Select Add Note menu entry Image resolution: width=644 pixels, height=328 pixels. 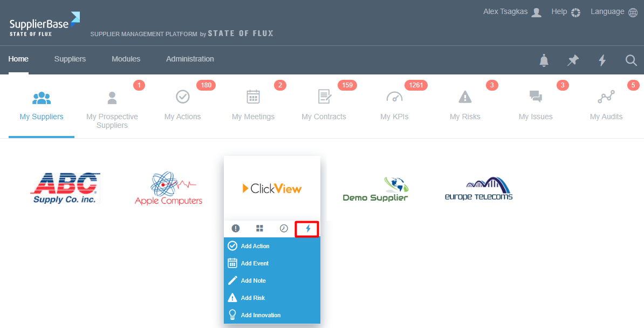253,281
